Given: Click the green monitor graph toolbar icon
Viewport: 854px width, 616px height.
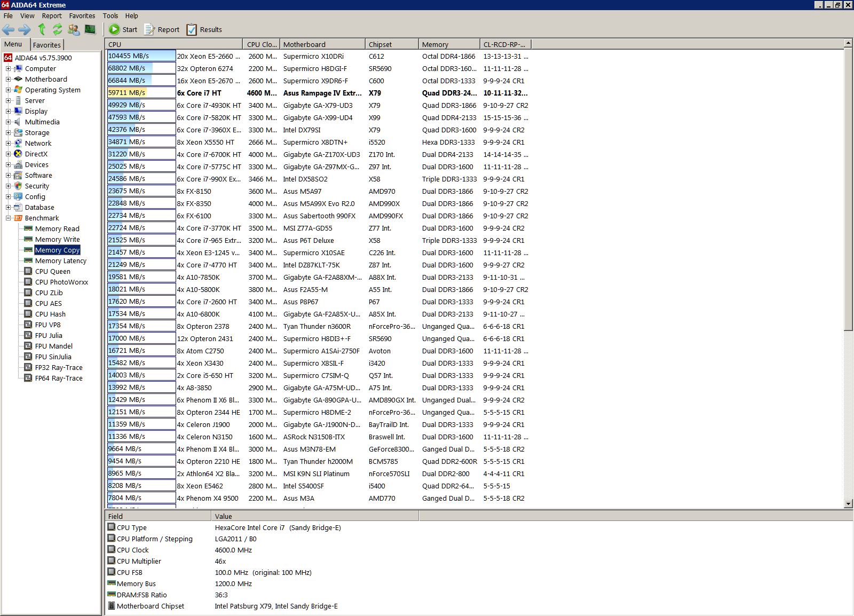Looking at the screenshot, I should click(90, 29).
